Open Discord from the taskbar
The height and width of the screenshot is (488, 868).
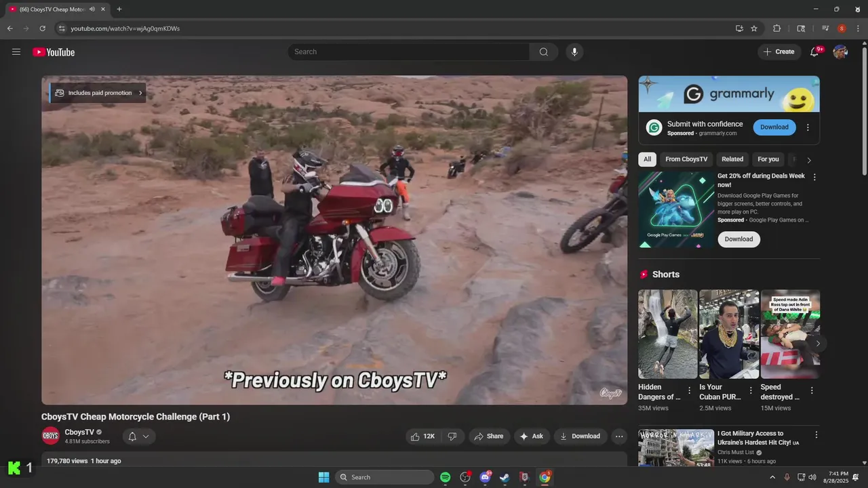(485, 477)
